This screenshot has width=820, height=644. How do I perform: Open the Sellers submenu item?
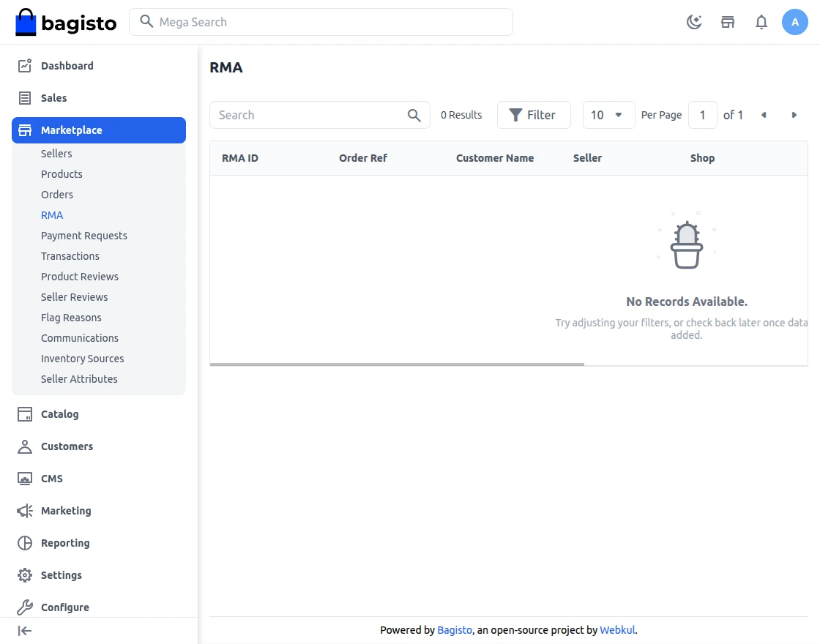click(56, 154)
